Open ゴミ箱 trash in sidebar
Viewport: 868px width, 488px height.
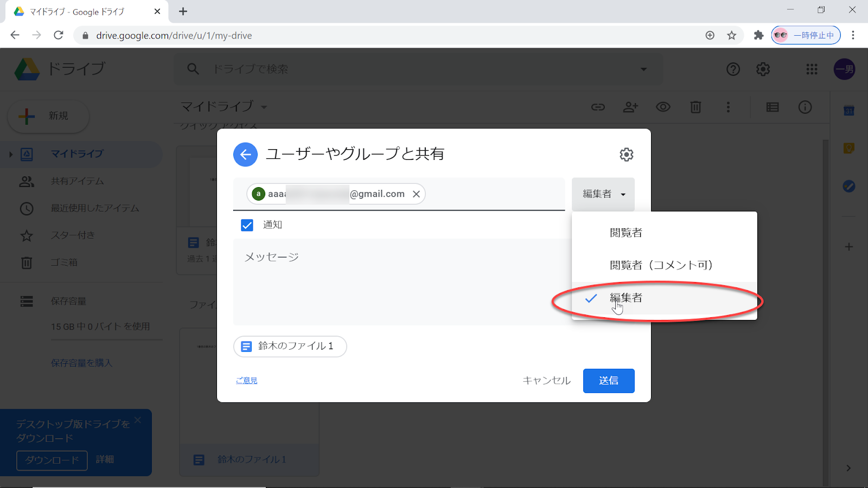point(81,263)
